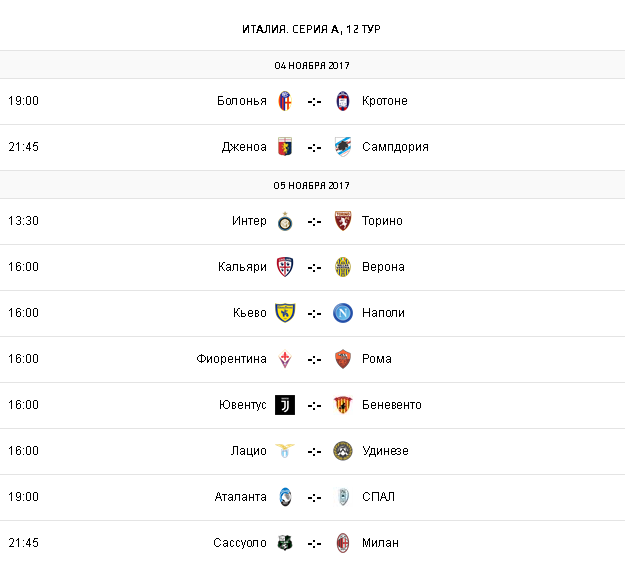Image resolution: width=625 pixels, height=564 pixels.
Task: Select the Аталанта team name
Action: [240, 497]
